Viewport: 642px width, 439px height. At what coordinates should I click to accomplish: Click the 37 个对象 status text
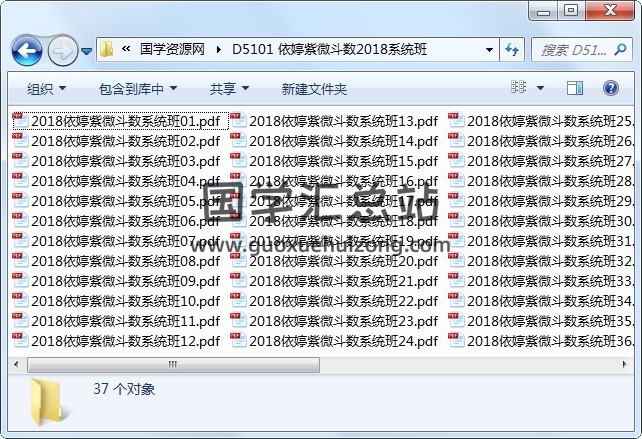pos(124,389)
